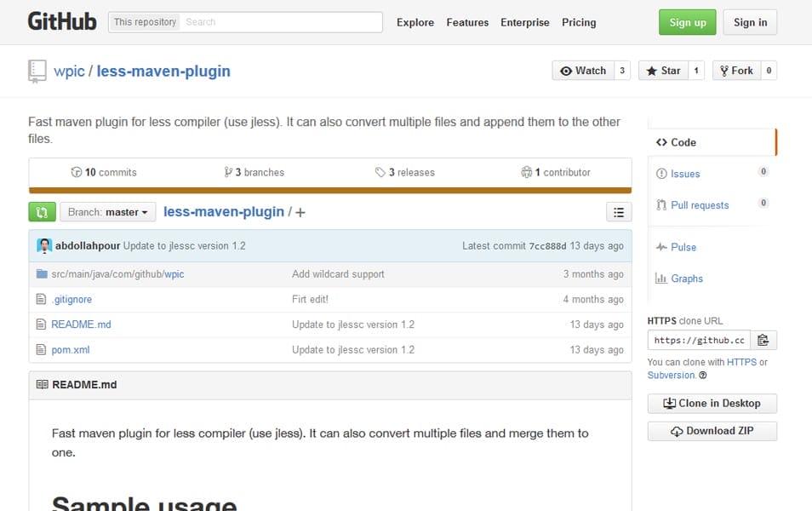Click the Sign in button

click(x=750, y=22)
